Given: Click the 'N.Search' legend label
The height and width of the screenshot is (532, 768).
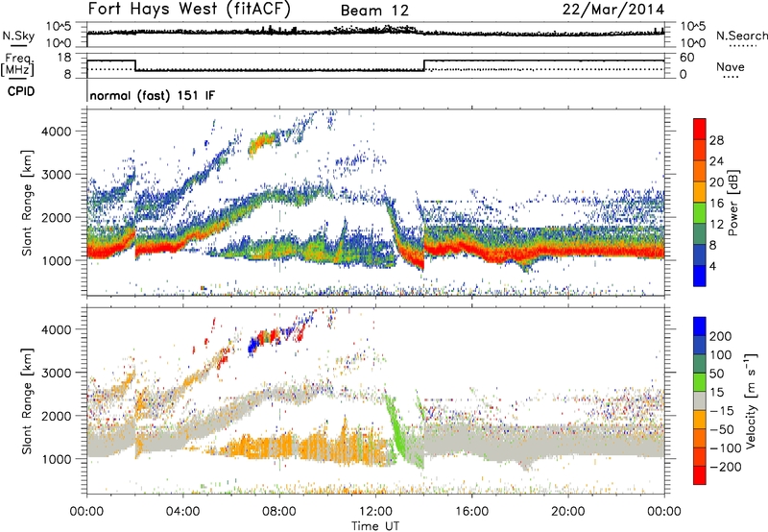Looking at the screenshot, I should [741, 36].
